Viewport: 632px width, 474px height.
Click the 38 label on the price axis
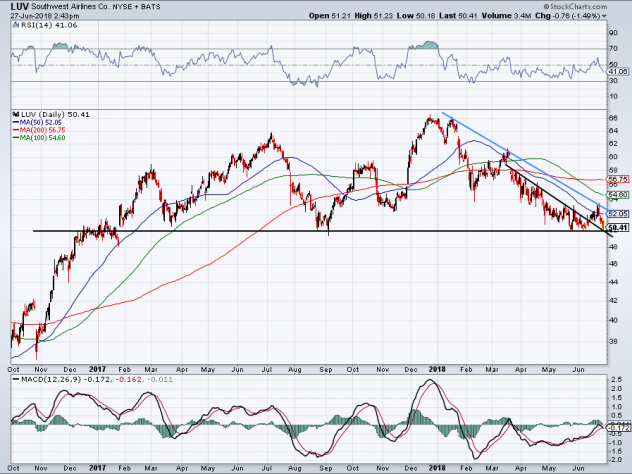click(x=613, y=341)
